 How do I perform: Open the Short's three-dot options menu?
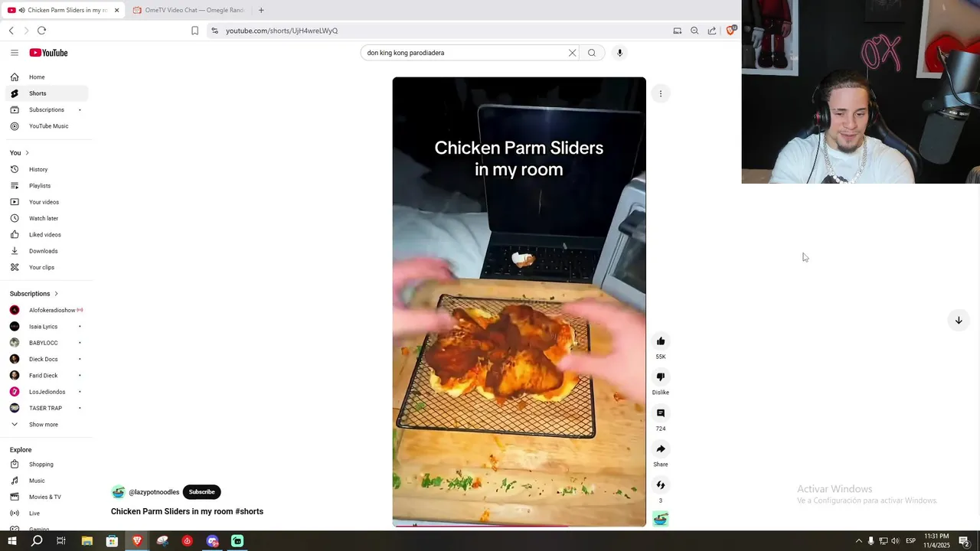(x=661, y=93)
